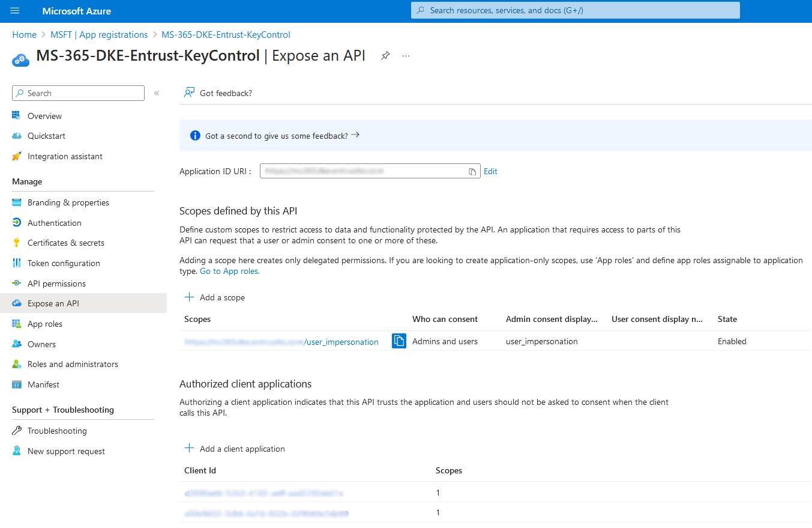Open MSFT | App registrations breadcrumb
The height and width of the screenshot is (528, 812).
click(99, 35)
